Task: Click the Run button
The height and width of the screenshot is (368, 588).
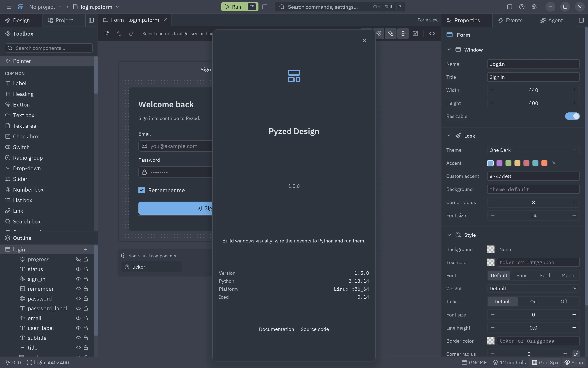Action: 239,7
